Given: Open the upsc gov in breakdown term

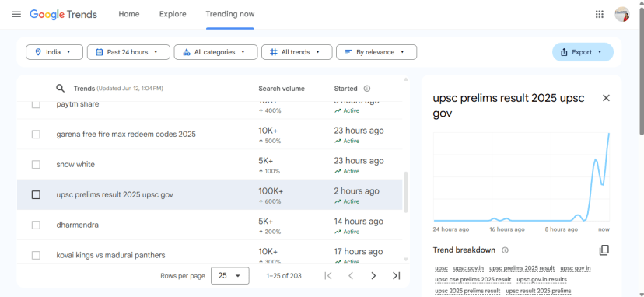Looking at the screenshot, I should point(576,268).
